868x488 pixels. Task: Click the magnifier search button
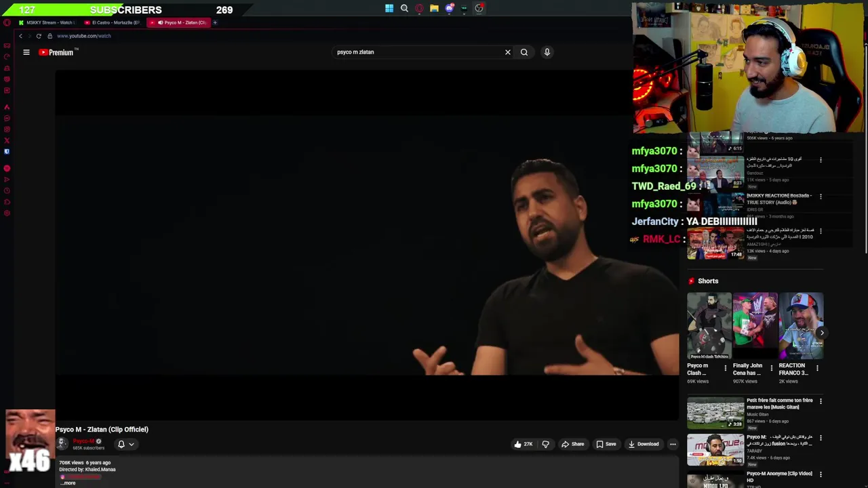coord(524,52)
